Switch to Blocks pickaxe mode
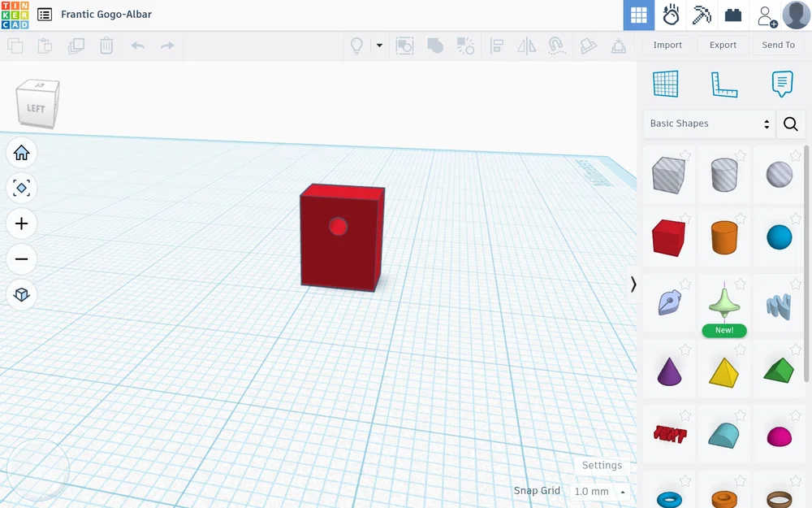Viewport: 812px width, 508px height. click(702, 15)
